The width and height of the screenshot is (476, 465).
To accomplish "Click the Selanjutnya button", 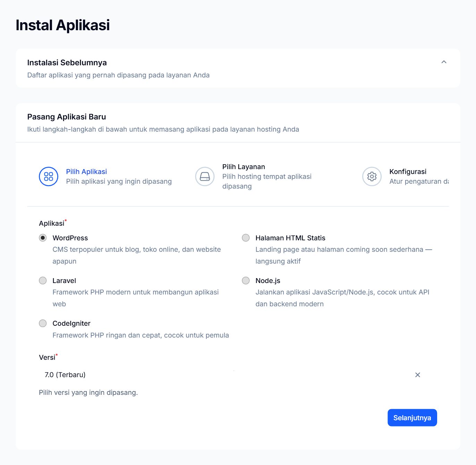I will (x=412, y=418).
